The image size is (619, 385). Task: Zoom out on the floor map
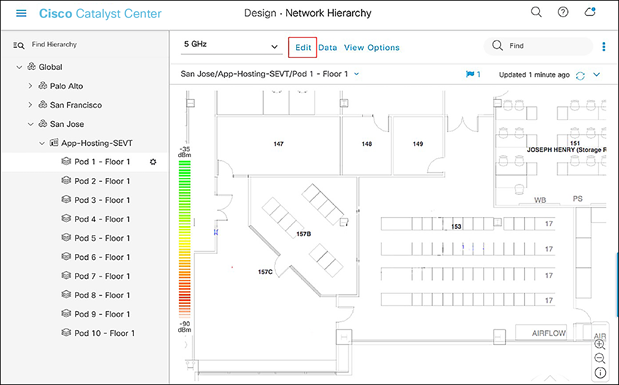600,358
